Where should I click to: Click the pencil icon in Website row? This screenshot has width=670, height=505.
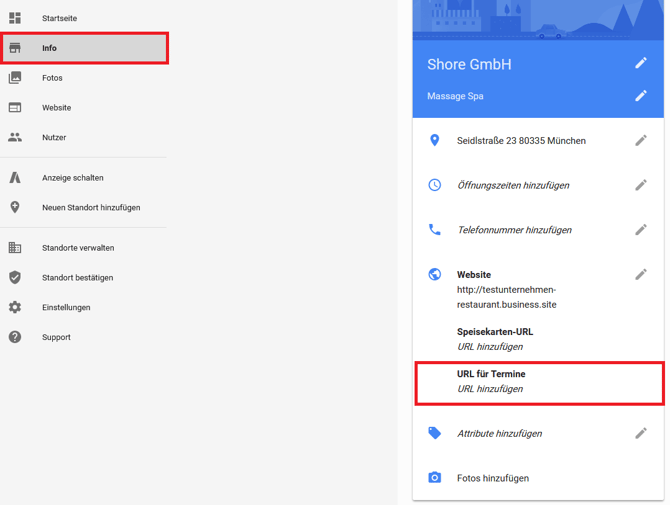tap(640, 274)
